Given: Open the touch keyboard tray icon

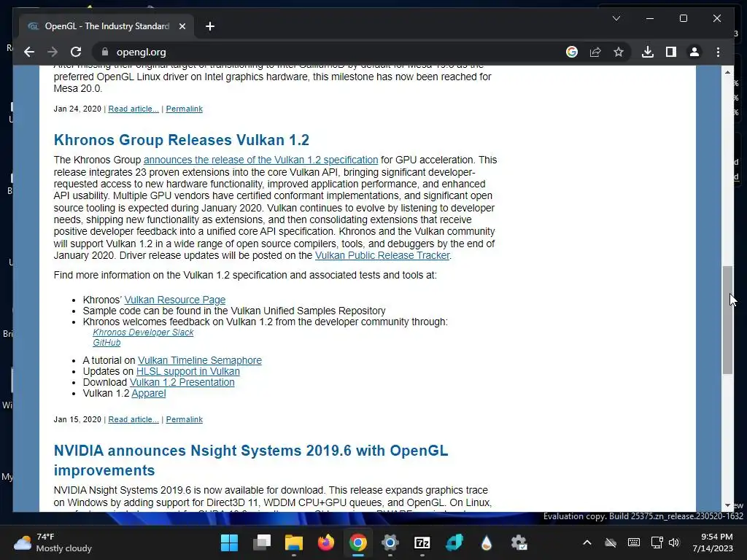Looking at the screenshot, I should tap(634, 542).
